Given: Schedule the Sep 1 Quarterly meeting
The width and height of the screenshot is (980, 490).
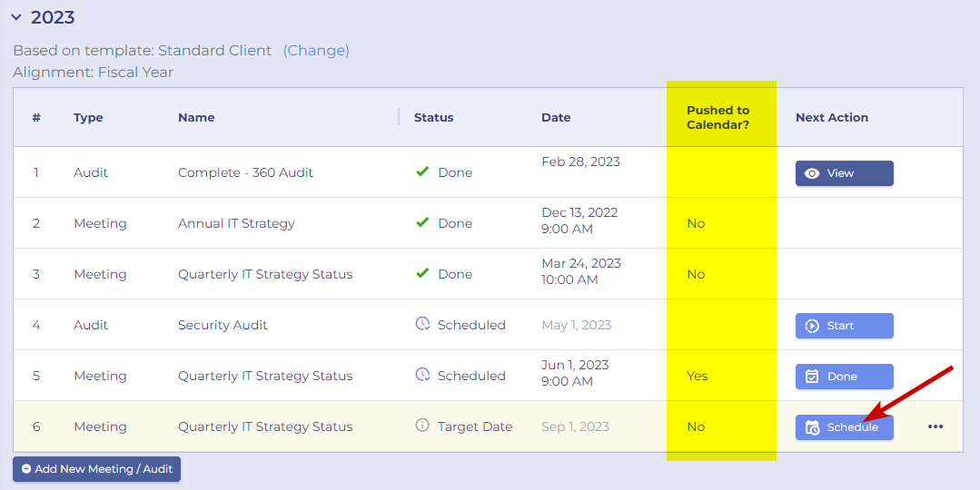Looking at the screenshot, I should tap(844, 427).
